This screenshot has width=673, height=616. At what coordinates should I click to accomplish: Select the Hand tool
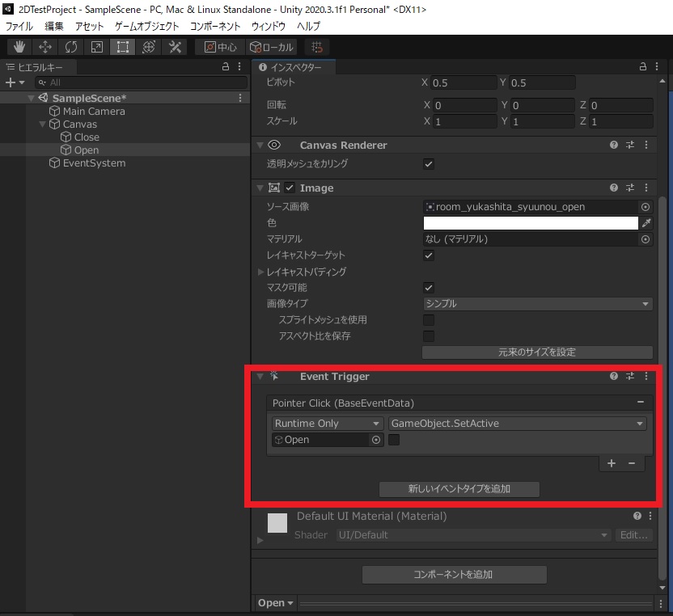(x=19, y=47)
